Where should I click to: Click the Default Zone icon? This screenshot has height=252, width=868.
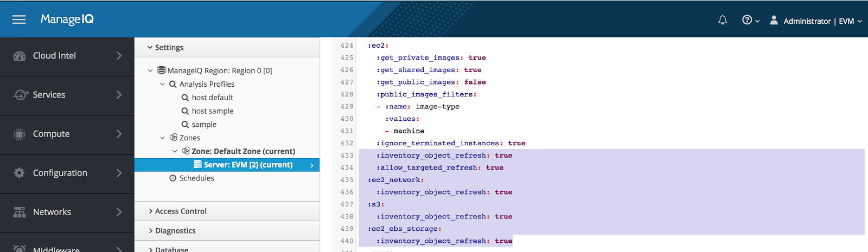(186, 151)
